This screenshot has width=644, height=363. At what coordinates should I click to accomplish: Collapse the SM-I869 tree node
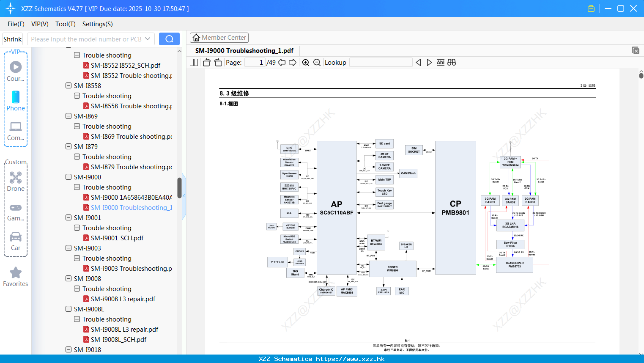(69, 116)
